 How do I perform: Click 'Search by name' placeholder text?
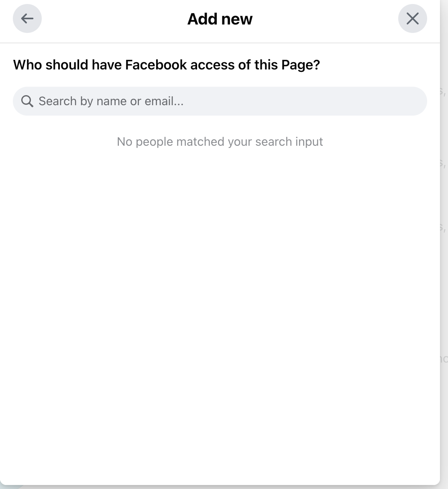tap(83, 101)
